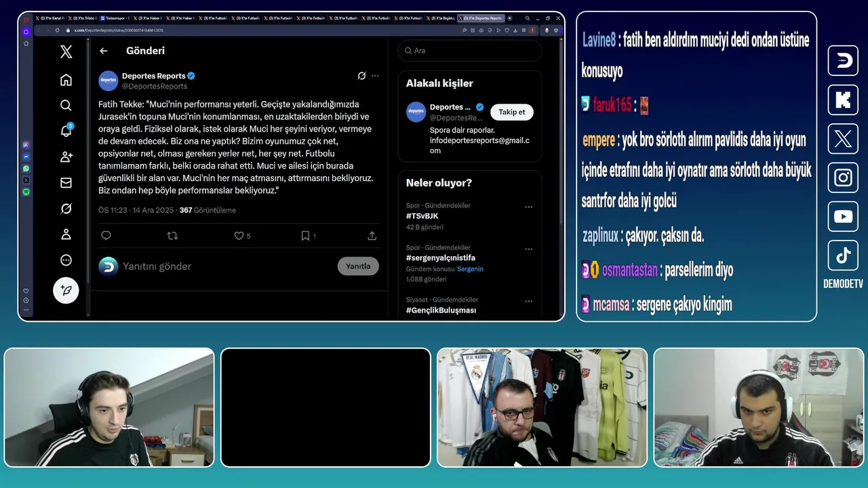
Task: Select the X'te Deportes Reports active tab
Action: [x=480, y=18]
